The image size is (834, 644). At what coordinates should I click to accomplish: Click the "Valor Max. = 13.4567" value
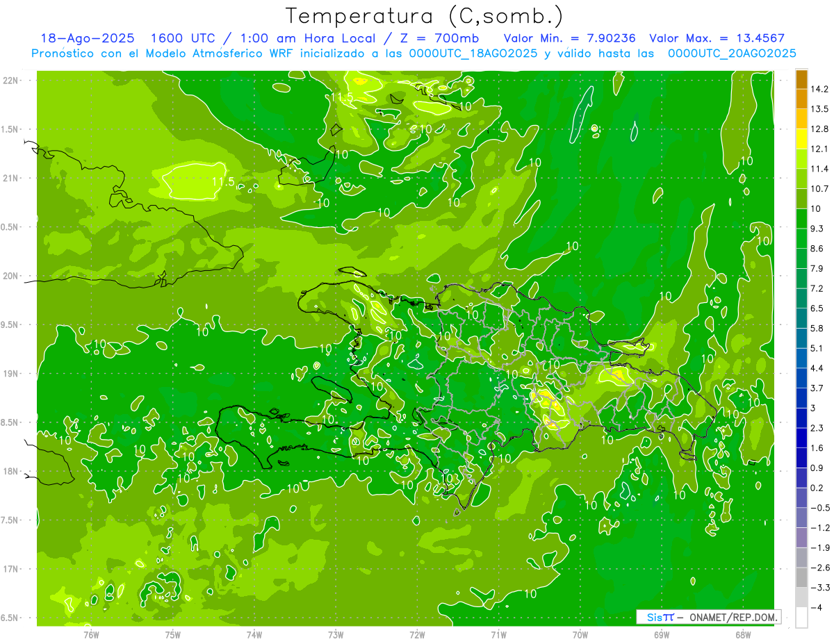(717, 38)
